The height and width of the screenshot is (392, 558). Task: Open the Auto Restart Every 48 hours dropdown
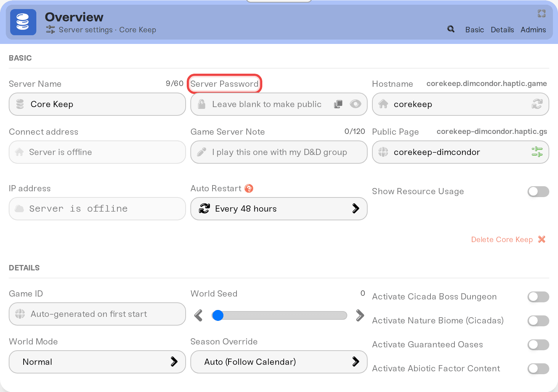[279, 209]
